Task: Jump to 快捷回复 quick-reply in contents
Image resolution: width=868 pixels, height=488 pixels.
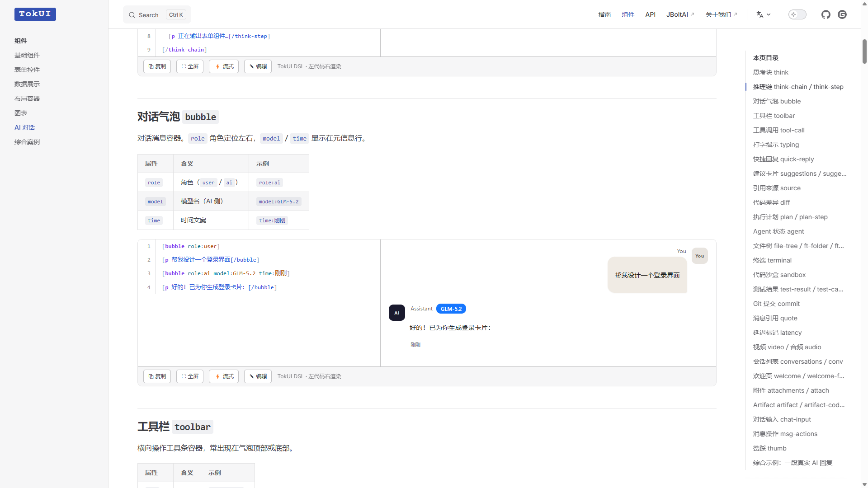Action: click(x=783, y=159)
